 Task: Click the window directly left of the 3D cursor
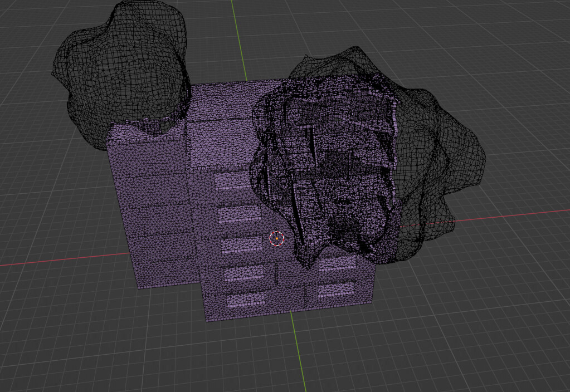pos(242,244)
